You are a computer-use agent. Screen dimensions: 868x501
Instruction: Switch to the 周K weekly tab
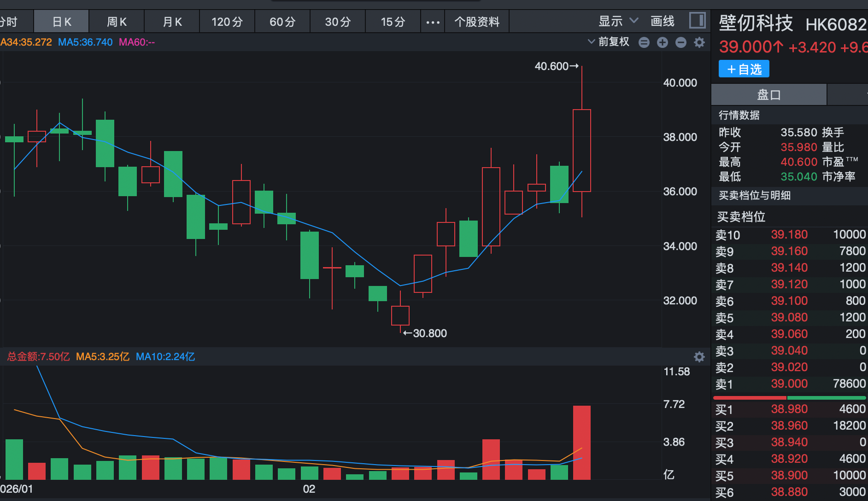[x=117, y=22]
